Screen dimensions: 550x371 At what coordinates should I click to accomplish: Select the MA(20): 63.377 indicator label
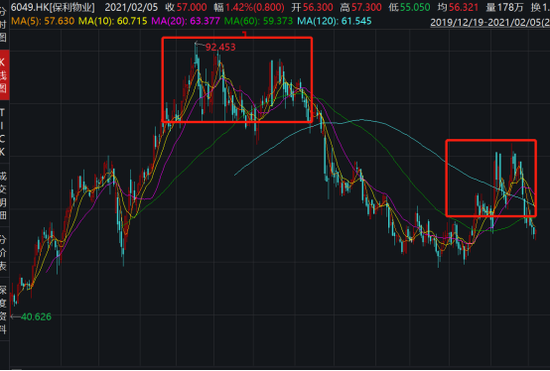[x=186, y=21]
